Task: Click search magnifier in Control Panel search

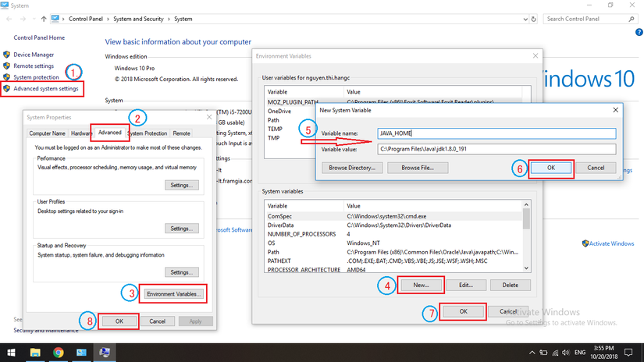Action: coord(632,19)
